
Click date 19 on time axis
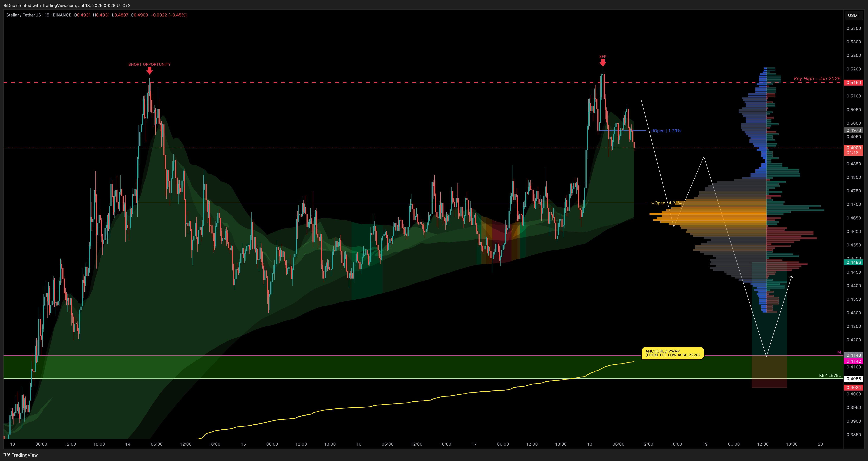click(x=705, y=444)
